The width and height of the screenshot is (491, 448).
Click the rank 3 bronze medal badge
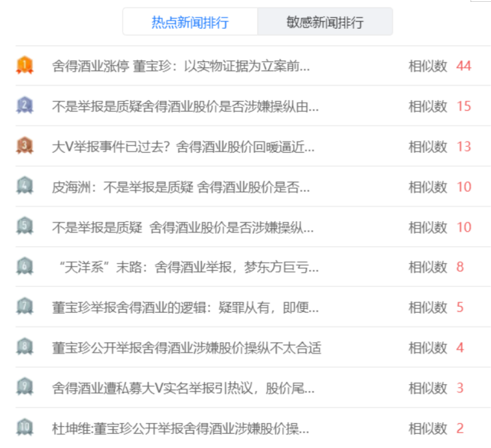[25, 146]
